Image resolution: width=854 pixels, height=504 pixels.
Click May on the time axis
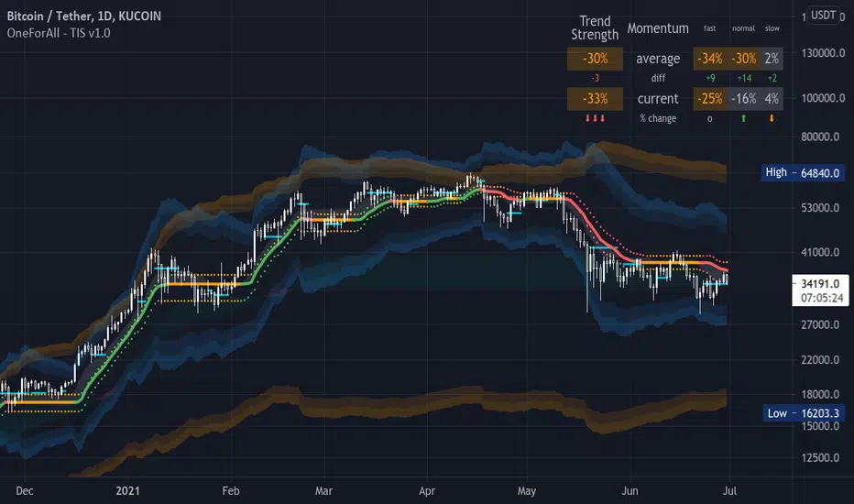(x=526, y=491)
